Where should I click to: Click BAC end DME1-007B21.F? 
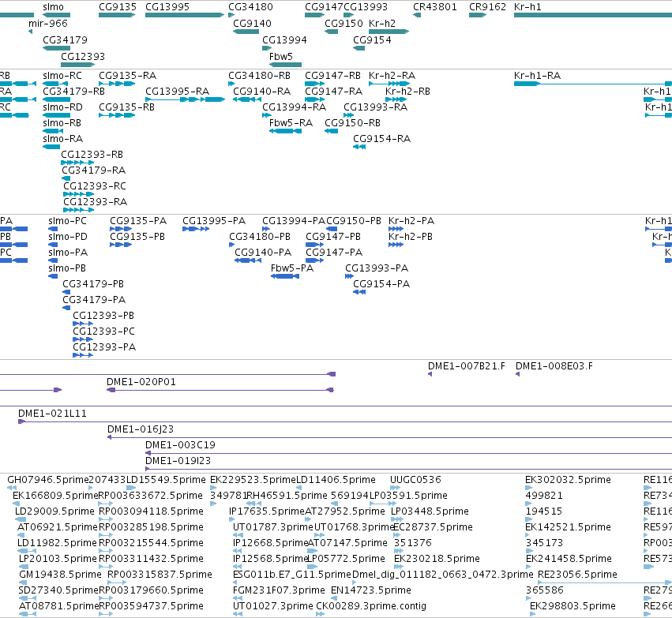click(x=466, y=366)
